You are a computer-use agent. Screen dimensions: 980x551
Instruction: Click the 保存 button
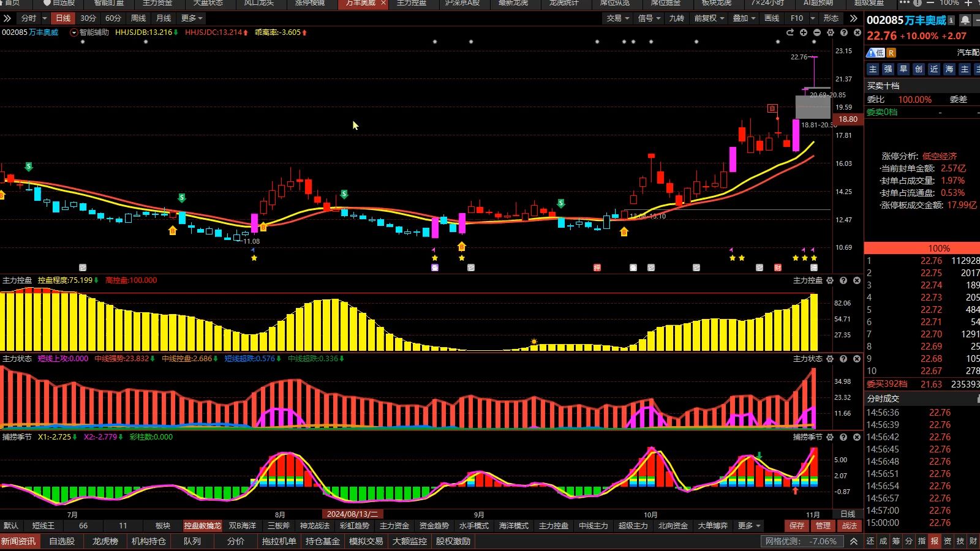[x=797, y=526]
